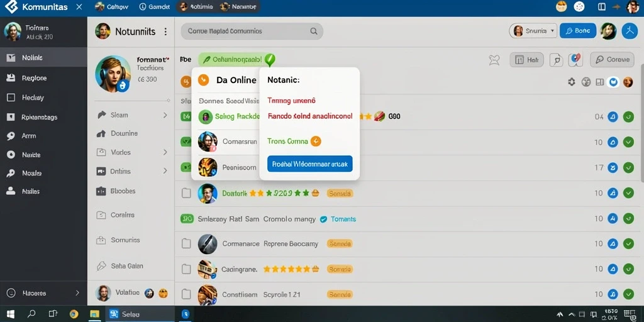644x322 pixels.
Task: Switch to the Gamdet tab
Action: [155, 7]
